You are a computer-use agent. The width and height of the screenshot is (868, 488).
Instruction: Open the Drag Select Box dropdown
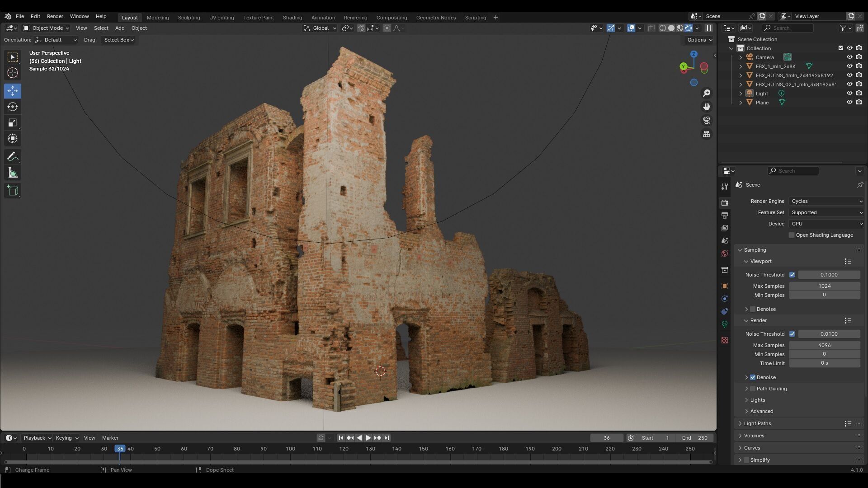(118, 40)
